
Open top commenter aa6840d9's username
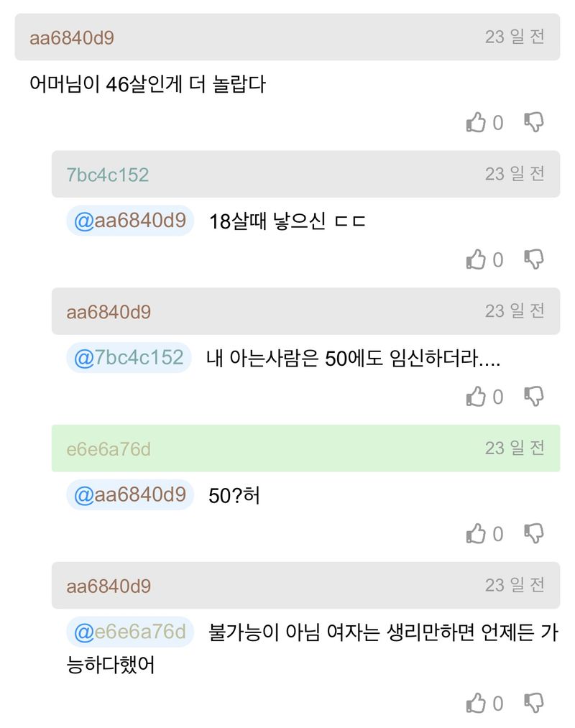click(x=72, y=38)
